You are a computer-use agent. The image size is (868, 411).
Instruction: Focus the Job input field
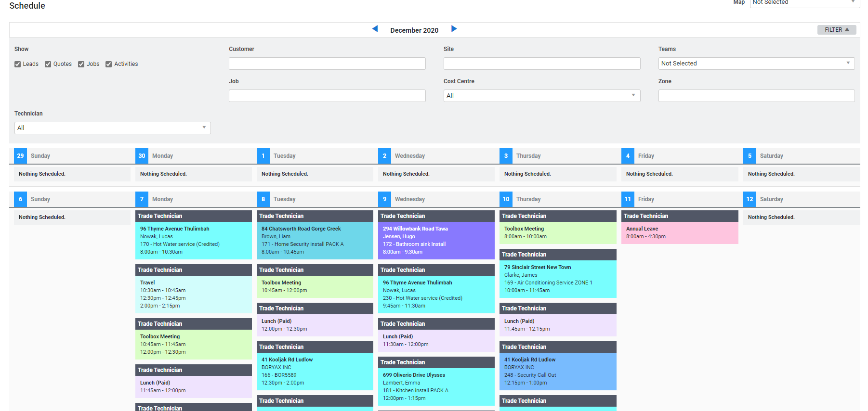click(x=327, y=96)
